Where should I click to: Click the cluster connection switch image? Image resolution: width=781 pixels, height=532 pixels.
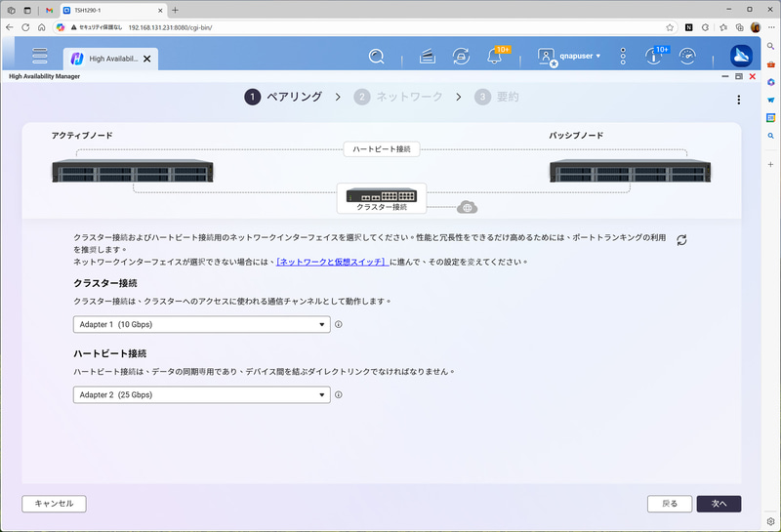(x=382, y=194)
